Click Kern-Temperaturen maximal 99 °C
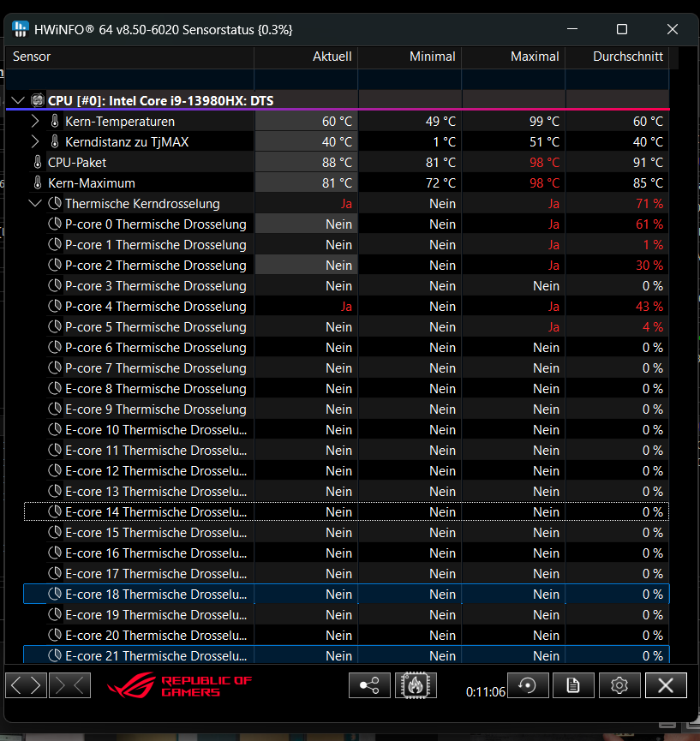Viewport: 700px width, 741px height. click(x=545, y=122)
